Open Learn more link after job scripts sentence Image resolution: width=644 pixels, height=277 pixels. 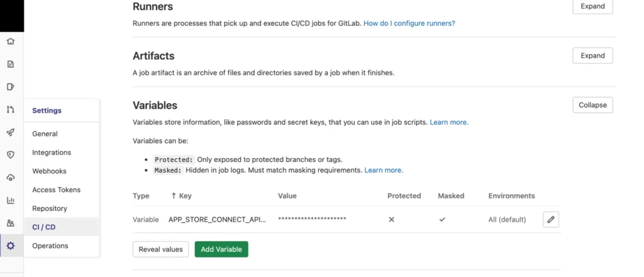[449, 122]
